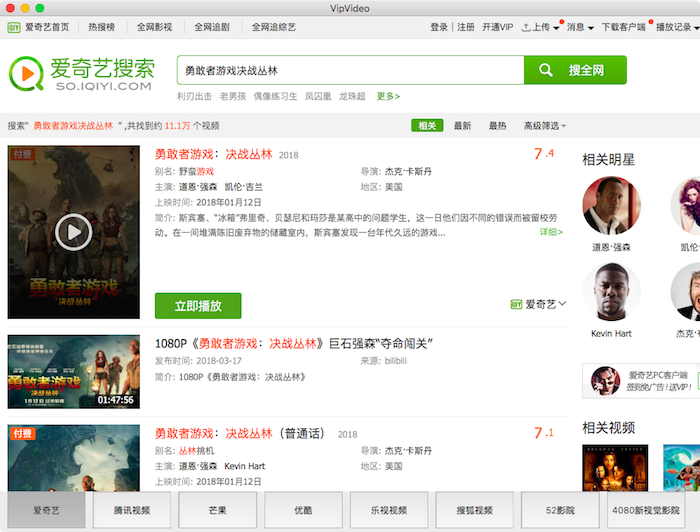Click hot search term 偶像练习生
This screenshot has height=532, width=700.
pyautogui.click(x=275, y=96)
